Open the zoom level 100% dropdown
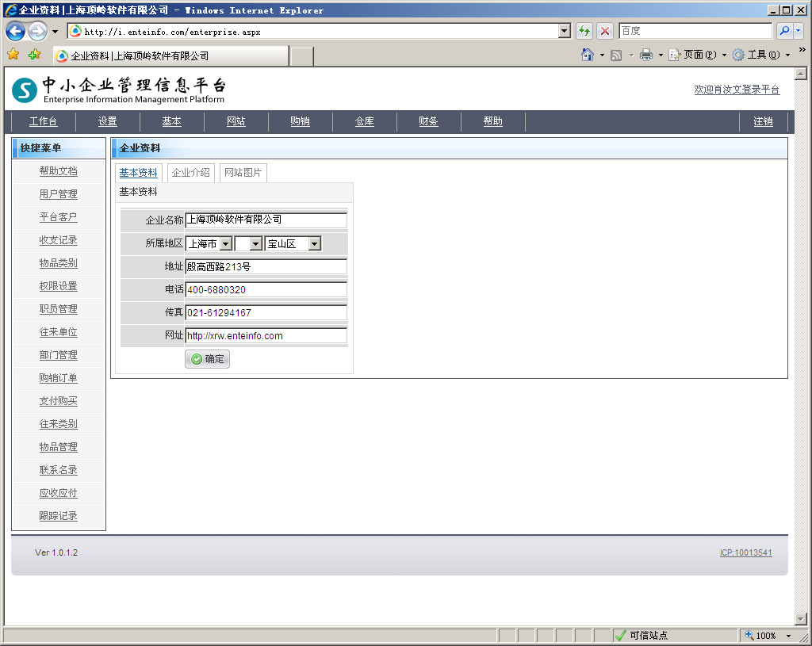The height and width of the screenshot is (646, 812). 788,636
